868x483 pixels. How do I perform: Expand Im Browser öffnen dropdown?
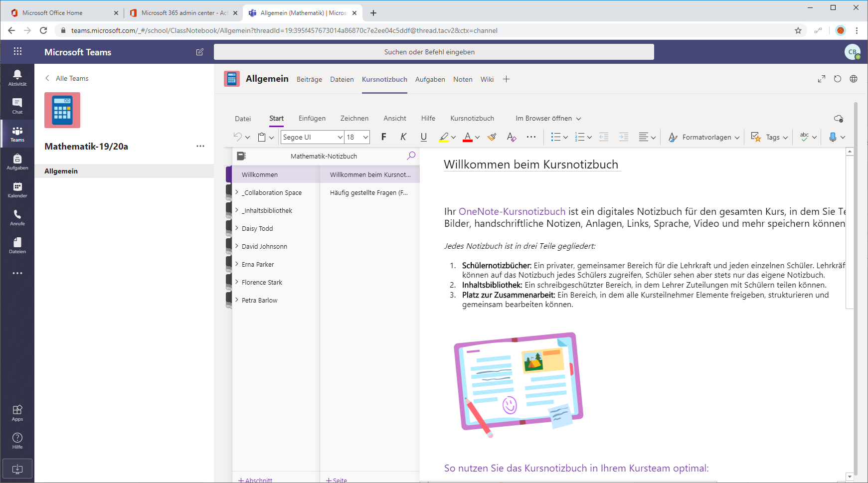pyautogui.click(x=548, y=119)
